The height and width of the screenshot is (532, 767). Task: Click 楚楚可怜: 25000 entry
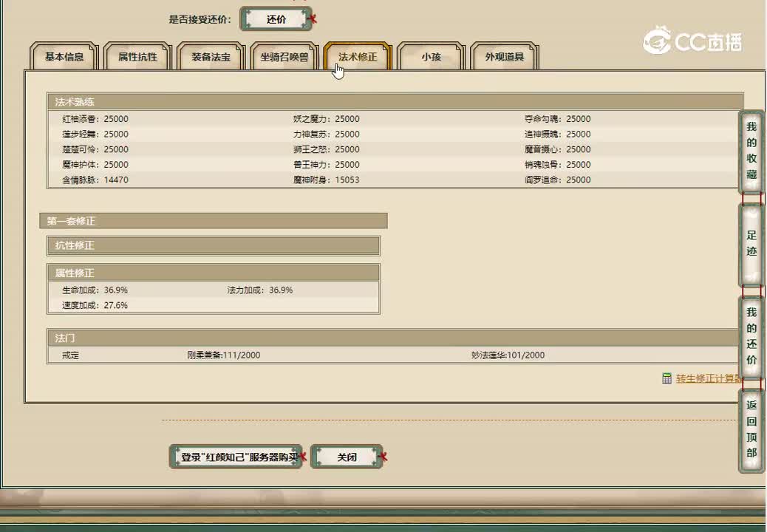click(x=95, y=149)
